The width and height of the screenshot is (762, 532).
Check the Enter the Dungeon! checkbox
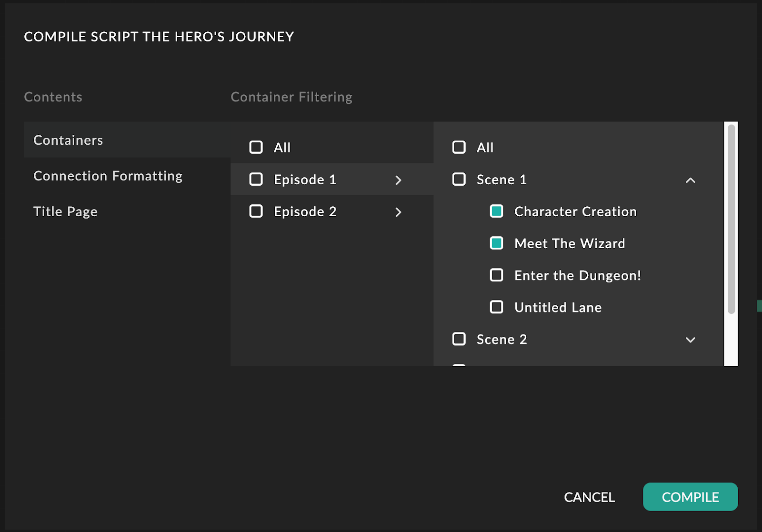497,275
